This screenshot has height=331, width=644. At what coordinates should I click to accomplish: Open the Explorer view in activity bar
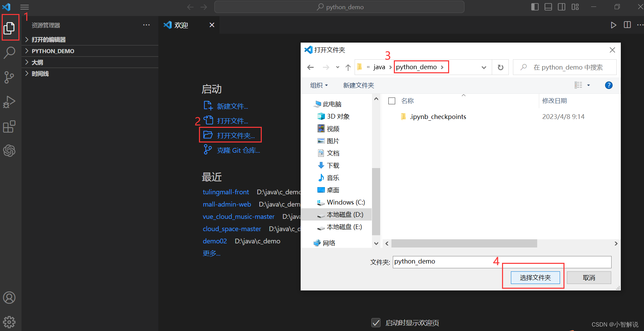coord(10,28)
